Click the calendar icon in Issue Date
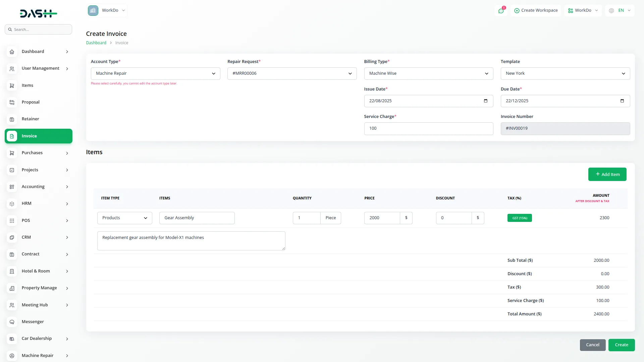Viewport: 644px width, 362px height. coord(485,101)
